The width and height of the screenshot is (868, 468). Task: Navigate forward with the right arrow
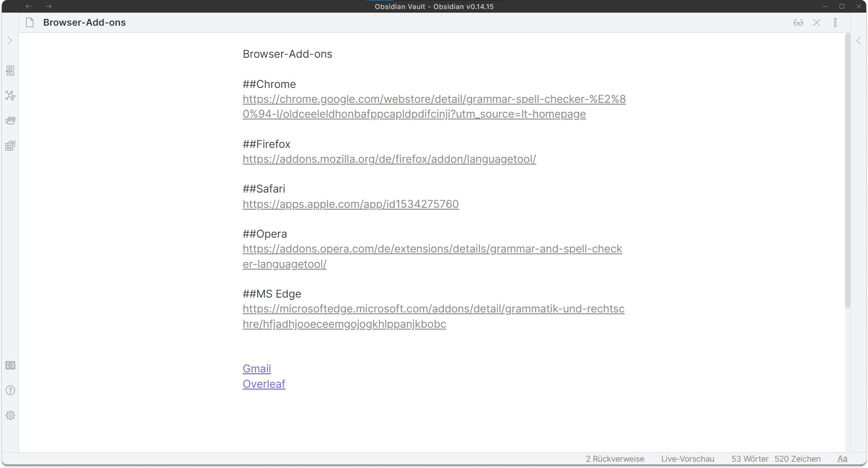[49, 6]
